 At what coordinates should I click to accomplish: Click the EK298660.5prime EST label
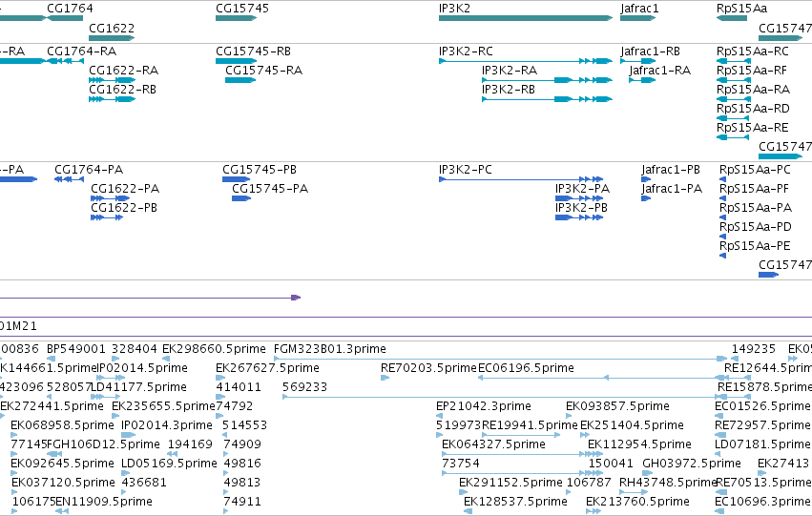pyautogui.click(x=214, y=349)
